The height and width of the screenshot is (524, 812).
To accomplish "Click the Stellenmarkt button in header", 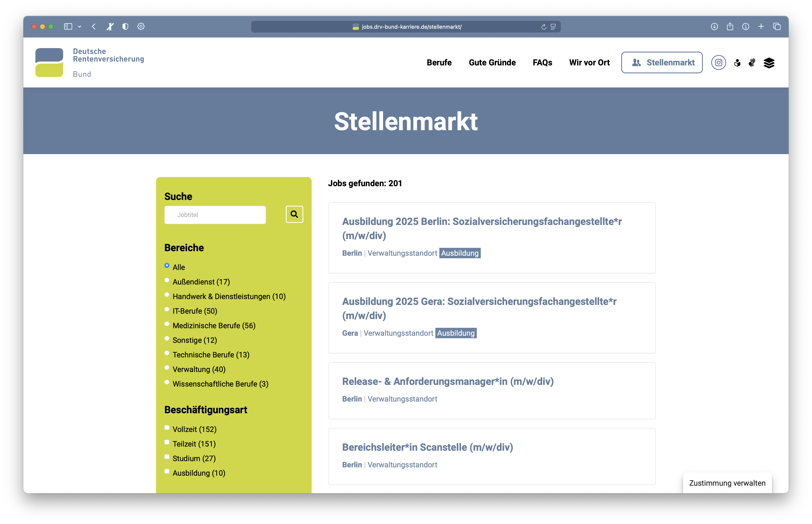I will 662,63.
